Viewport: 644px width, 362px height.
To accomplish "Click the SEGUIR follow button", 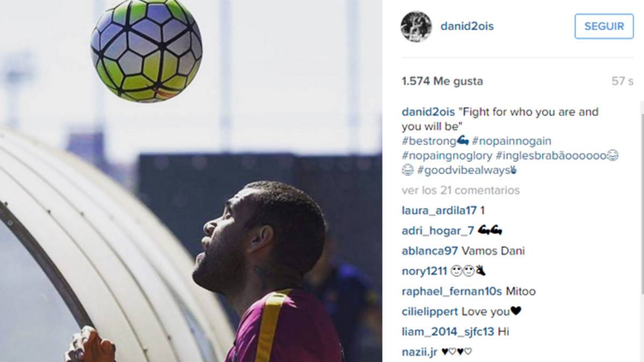I will coord(604,26).
